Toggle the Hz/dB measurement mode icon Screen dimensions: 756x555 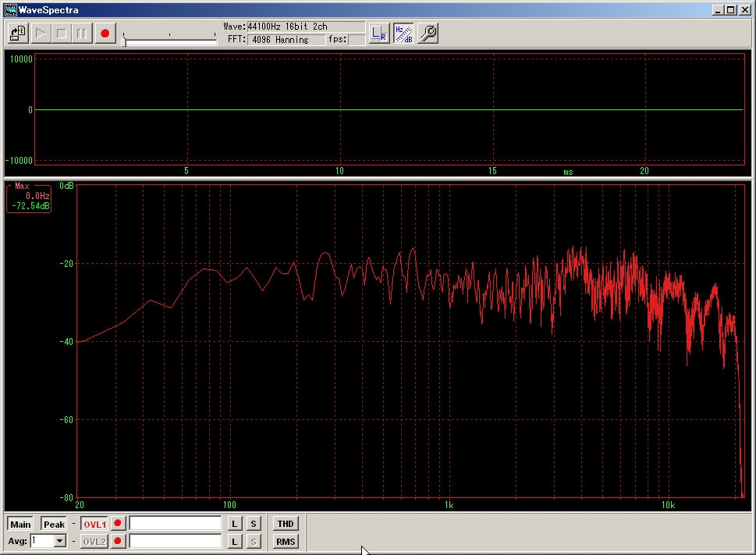[x=403, y=34]
